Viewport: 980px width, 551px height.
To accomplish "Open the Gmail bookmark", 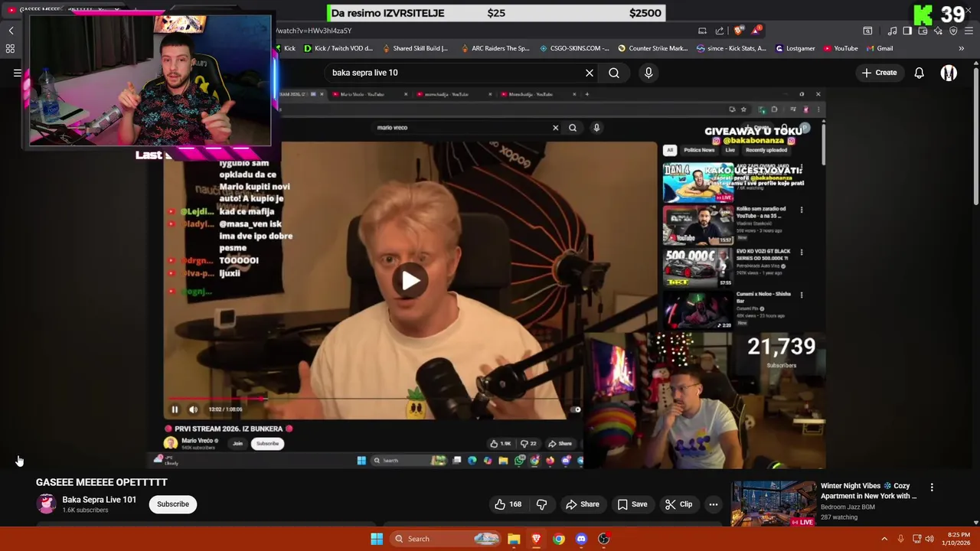I will pos(880,48).
